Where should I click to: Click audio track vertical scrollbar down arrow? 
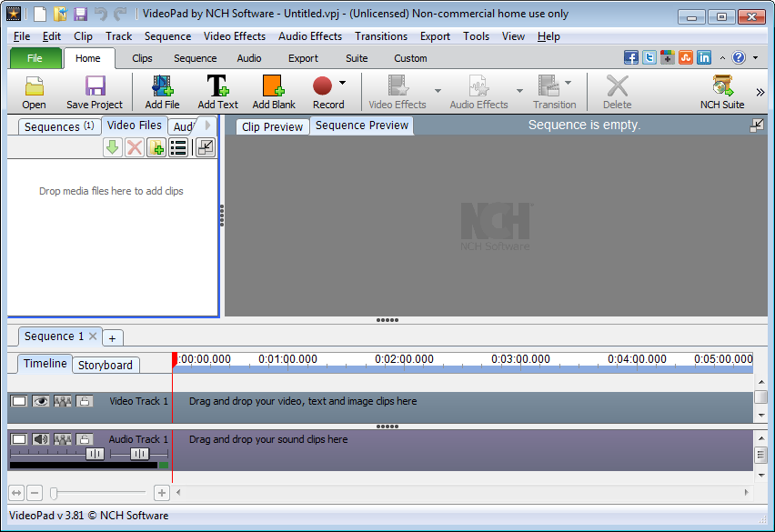761,476
